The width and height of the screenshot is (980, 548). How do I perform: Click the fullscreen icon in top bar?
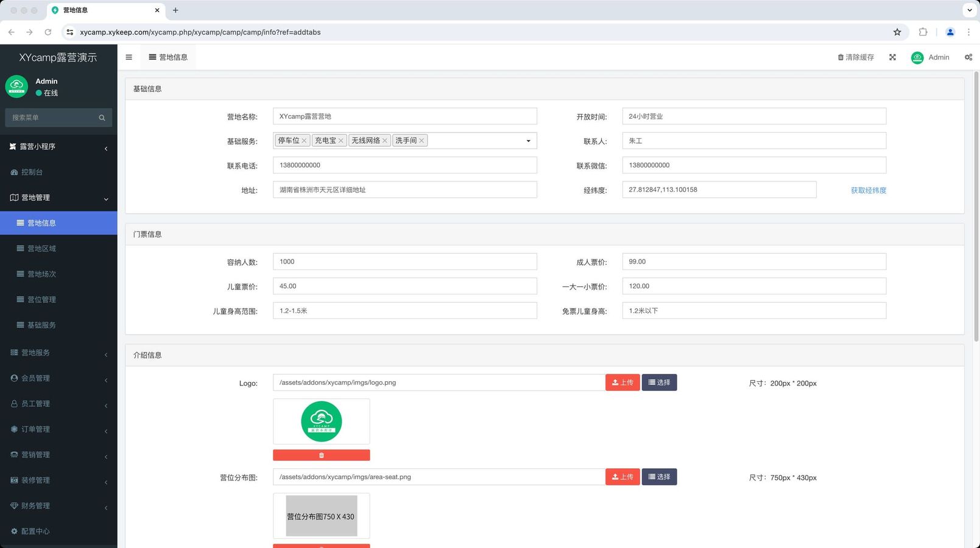point(892,57)
